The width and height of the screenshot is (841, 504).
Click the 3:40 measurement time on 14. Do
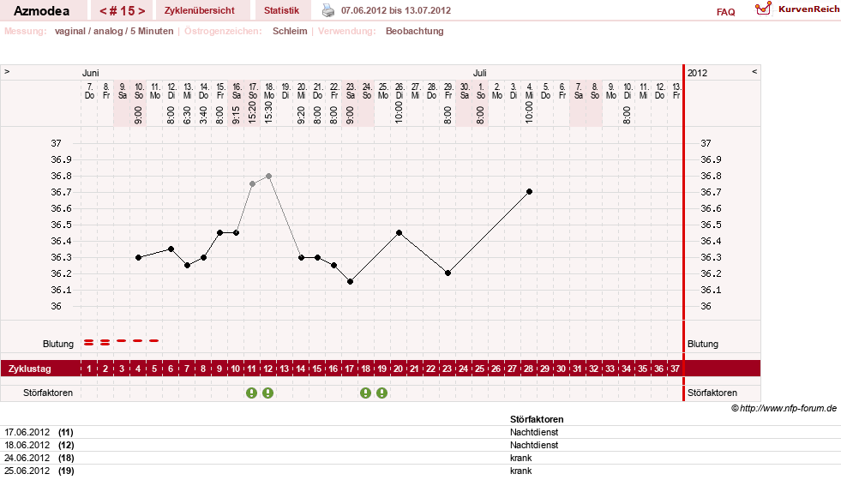[204, 115]
